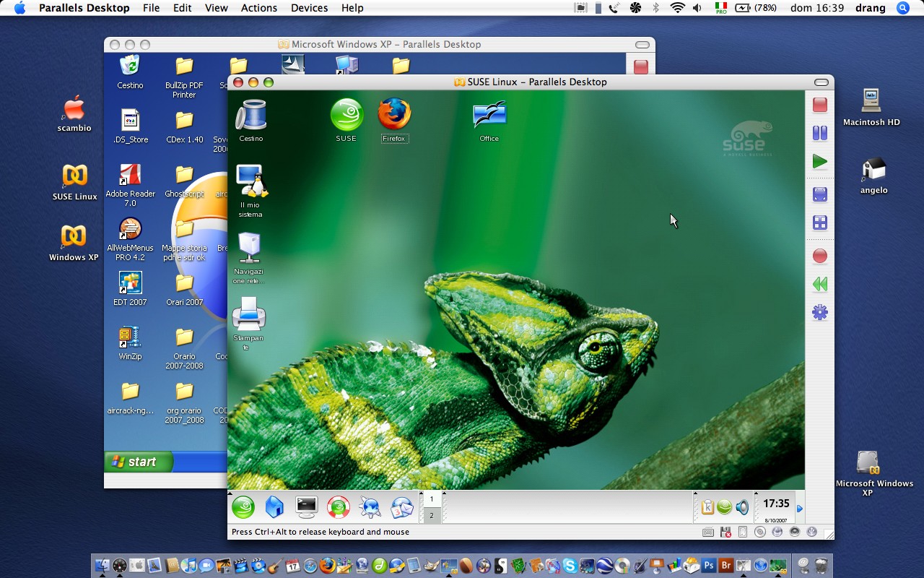Select BullZip PDF Printer folder on XP desktop
Screen dimensions: 924x578
tap(184, 77)
